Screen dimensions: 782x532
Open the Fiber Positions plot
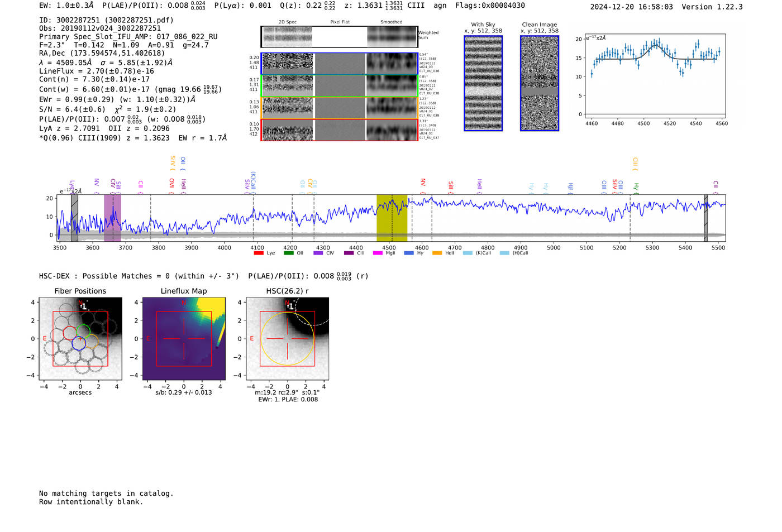coord(80,338)
